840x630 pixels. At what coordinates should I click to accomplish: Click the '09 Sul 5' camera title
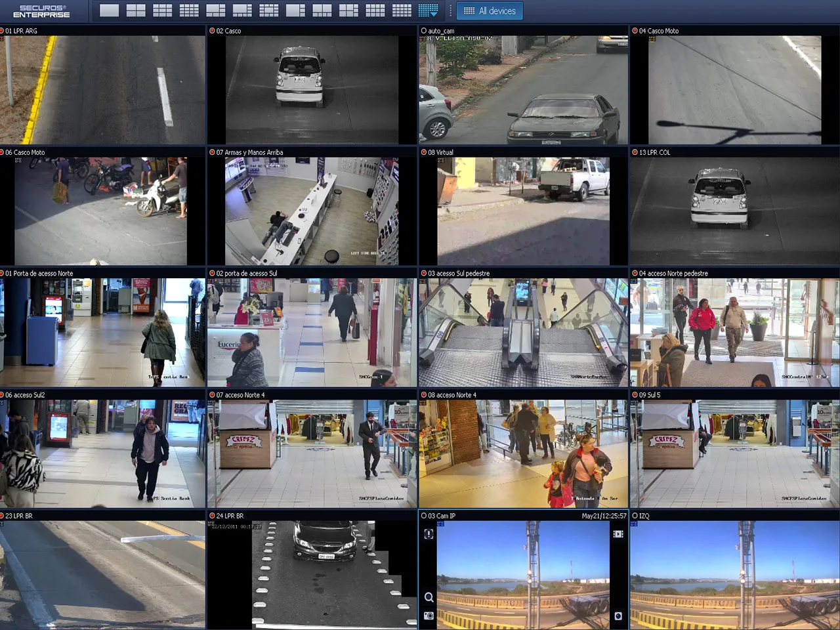point(650,395)
